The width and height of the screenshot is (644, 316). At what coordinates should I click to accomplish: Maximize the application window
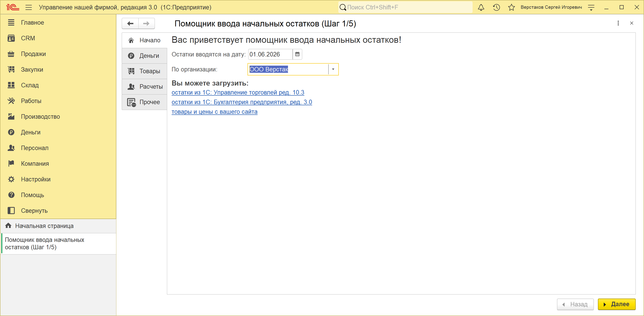[x=621, y=8]
